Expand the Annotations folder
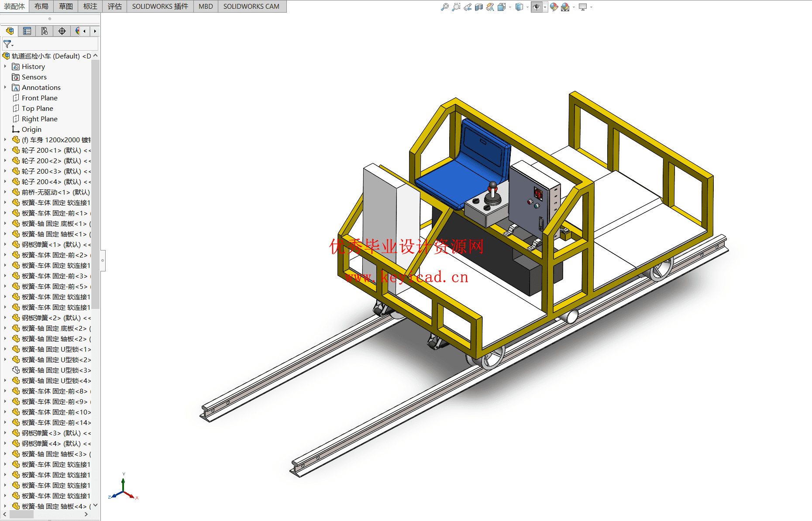 [5, 87]
